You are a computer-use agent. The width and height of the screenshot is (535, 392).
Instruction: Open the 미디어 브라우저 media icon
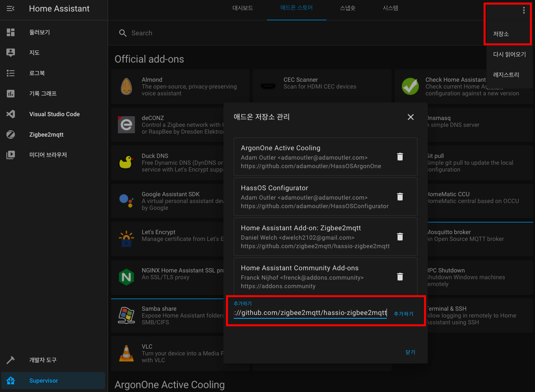coord(11,155)
